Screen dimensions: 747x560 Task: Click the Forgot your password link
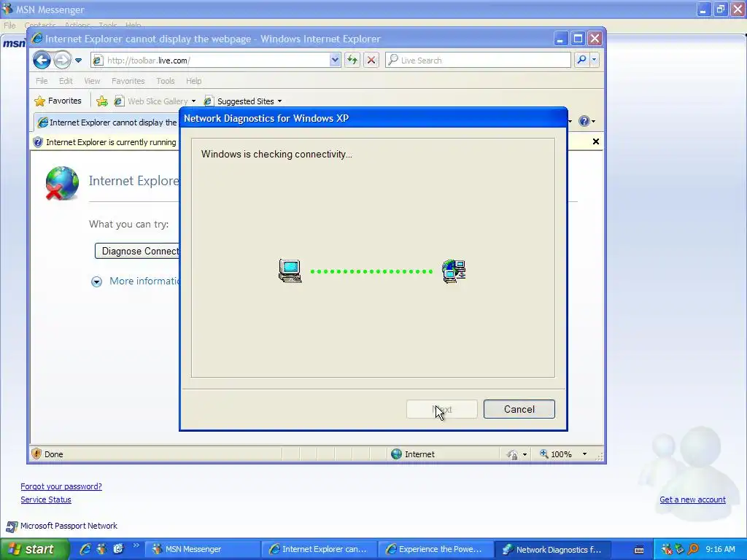point(61,486)
